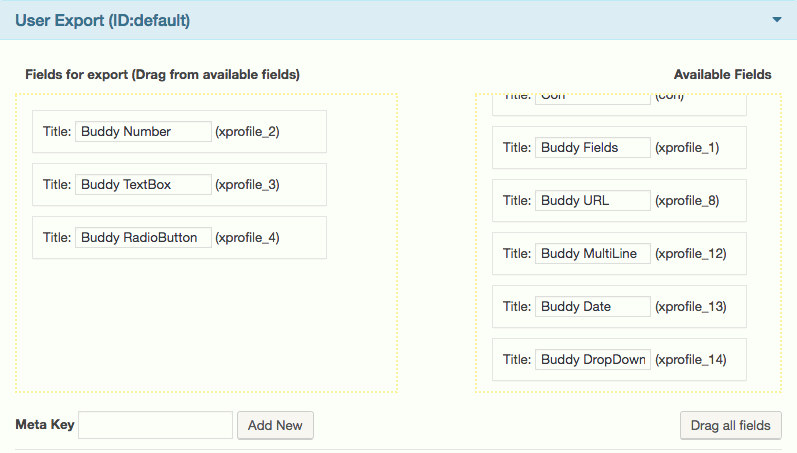Click the User Export (ID:default) header title
This screenshot has height=453, width=797.
(x=103, y=20)
